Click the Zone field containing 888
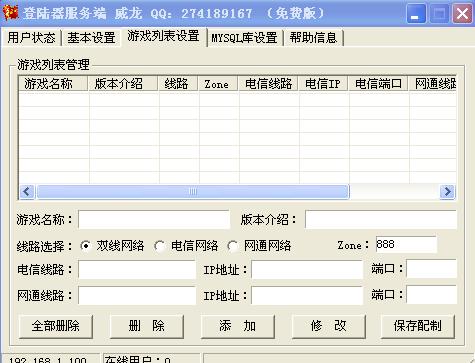475x363 pixels. 406,245
